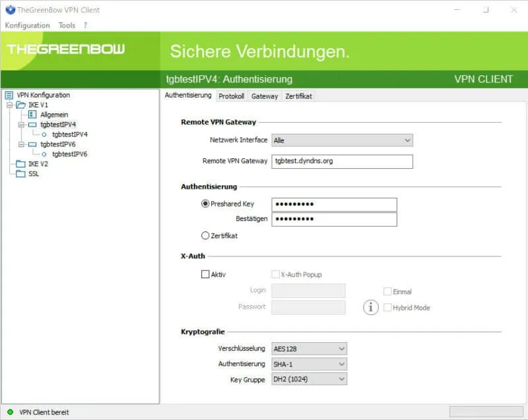Switch to the Gateway tab
The width and height of the screenshot is (528, 420).
pyautogui.click(x=265, y=96)
